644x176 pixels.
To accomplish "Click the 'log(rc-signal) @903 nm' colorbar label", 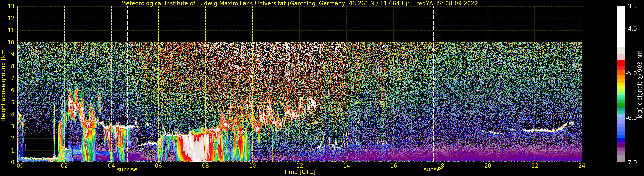I will (640, 84).
